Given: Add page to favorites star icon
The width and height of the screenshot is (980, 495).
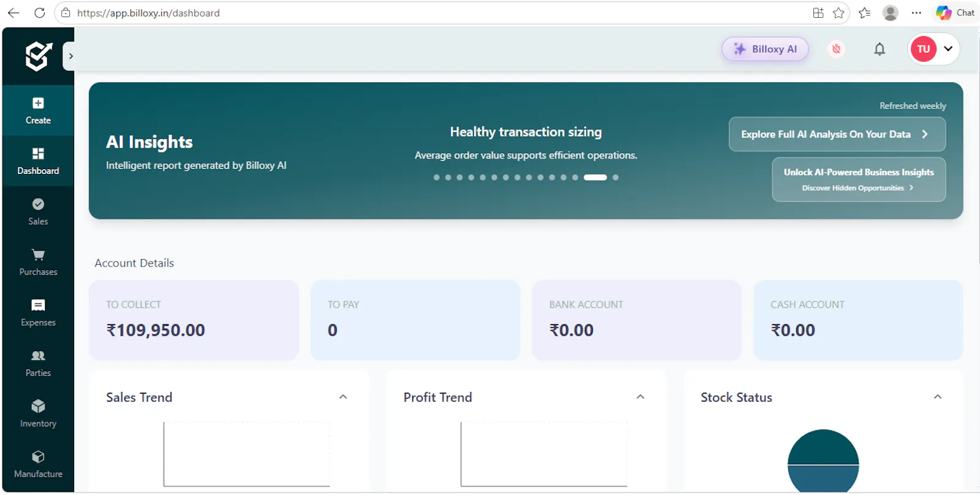Looking at the screenshot, I should click(839, 13).
